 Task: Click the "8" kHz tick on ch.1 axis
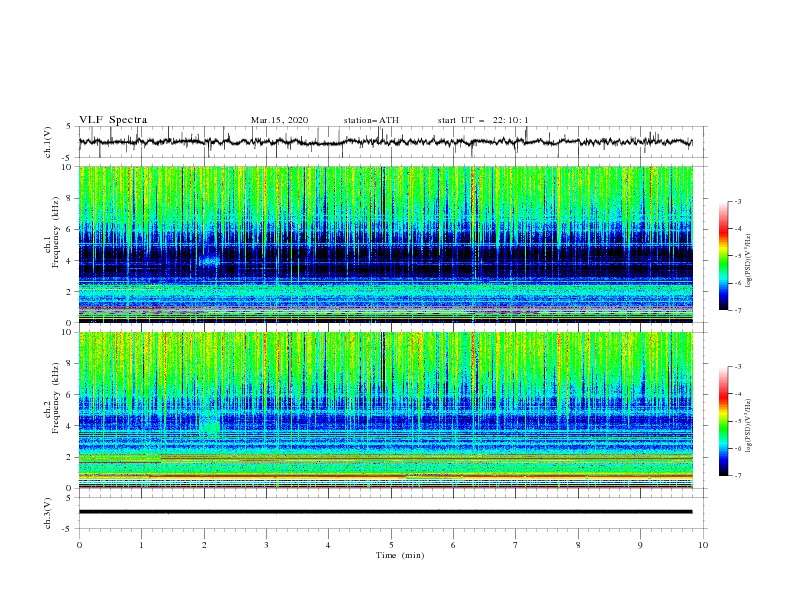70,198
